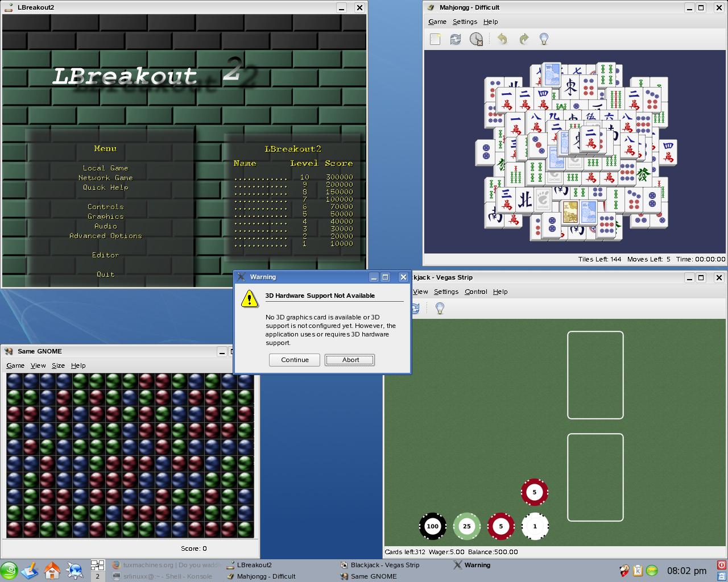Launch the Konqueror icon in the panel
Viewport: 728px width, 582px height.
point(75,570)
